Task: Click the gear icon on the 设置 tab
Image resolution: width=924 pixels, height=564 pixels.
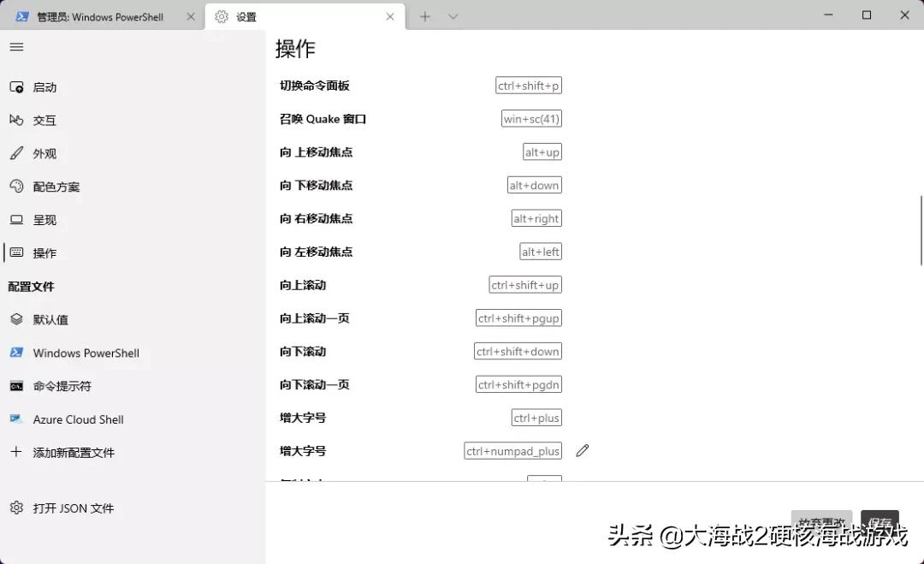Action: pos(222,16)
